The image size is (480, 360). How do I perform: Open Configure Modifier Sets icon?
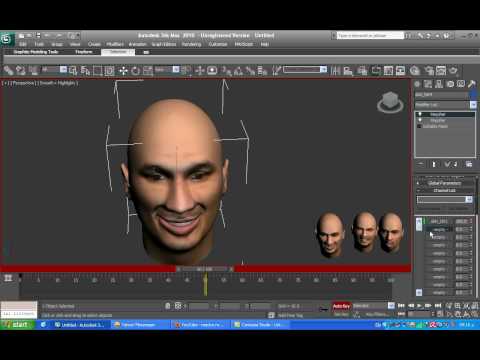[469, 164]
